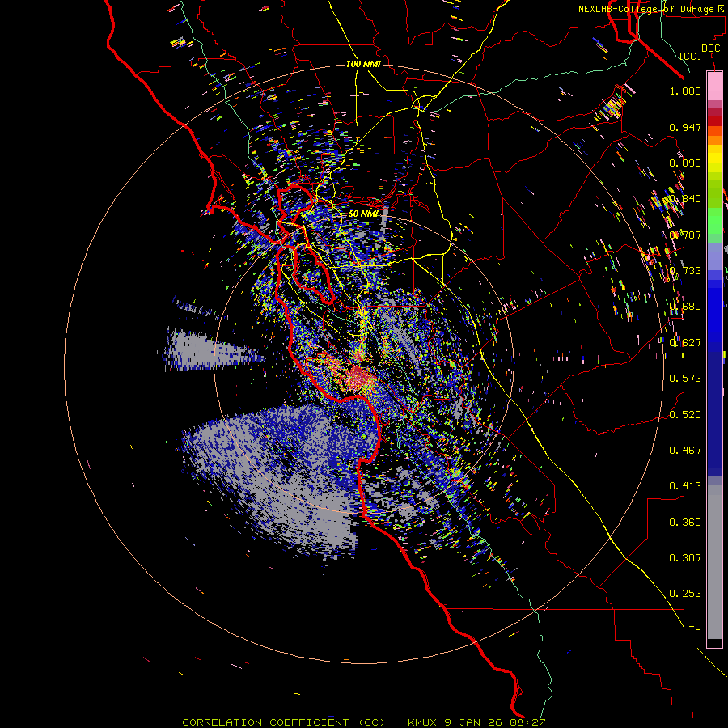Pick the gray bottom segment of color bar
The image size is (728, 728).
point(714,562)
